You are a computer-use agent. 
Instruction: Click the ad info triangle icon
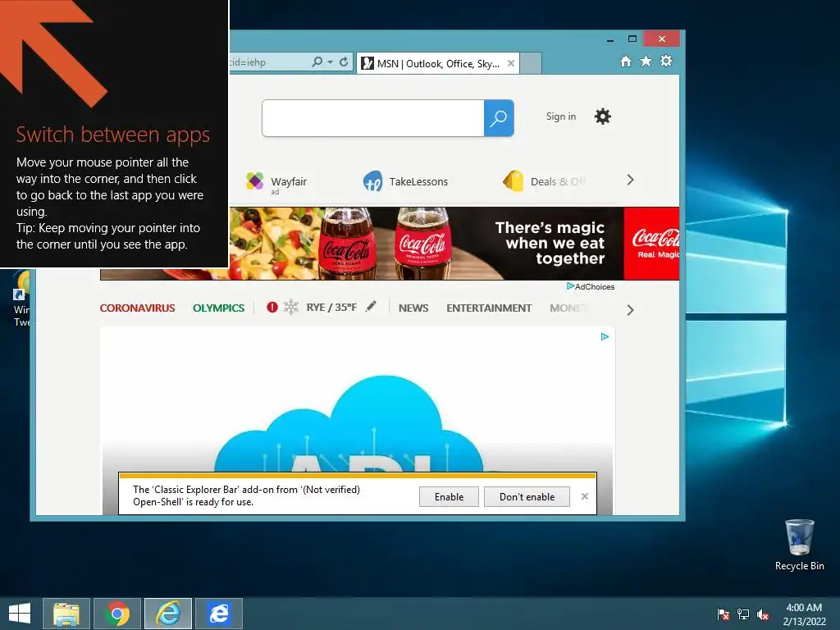point(605,336)
